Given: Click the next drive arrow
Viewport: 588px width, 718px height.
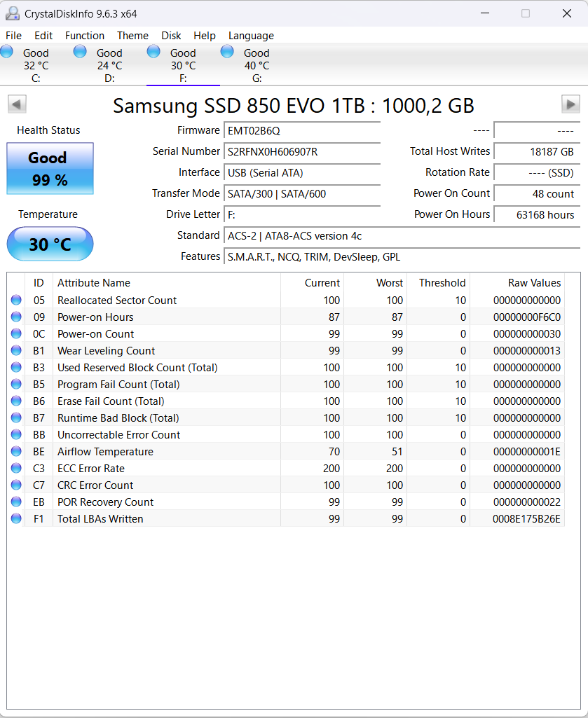Looking at the screenshot, I should coord(571,104).
